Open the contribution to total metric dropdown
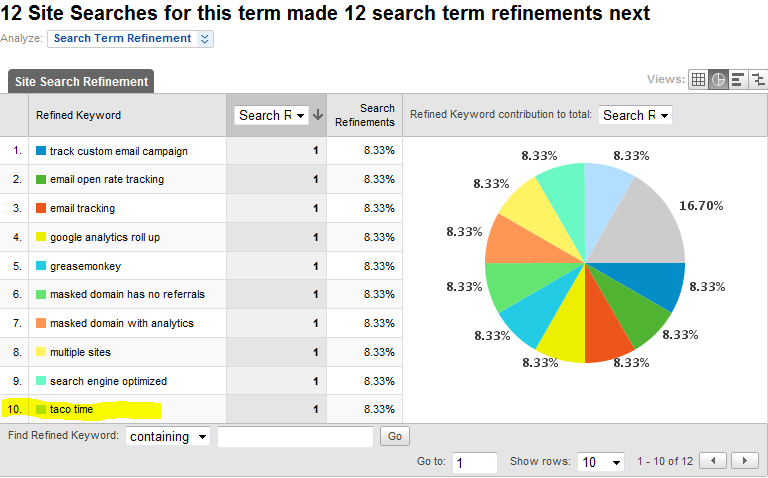Image resolution: width=768 pixels, height=478 pixels. (635, 115)
